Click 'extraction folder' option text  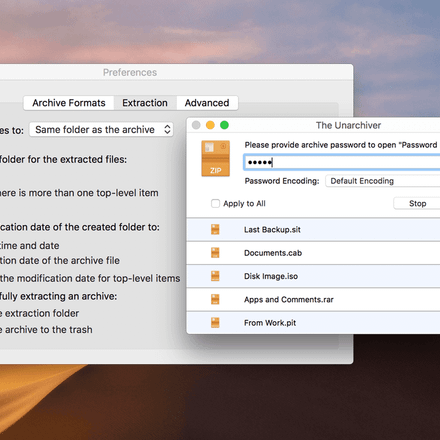click(x=42, y=313)
